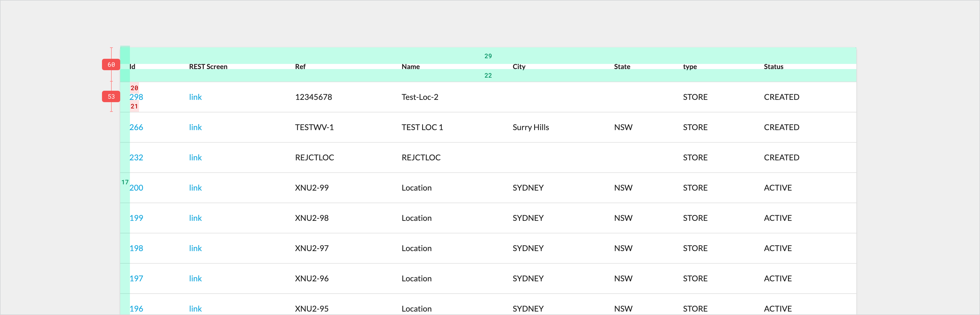Image resolution: width=980 pixels, height=315 pixels.
Task: Open location Id 199 link
Action: 136,218
